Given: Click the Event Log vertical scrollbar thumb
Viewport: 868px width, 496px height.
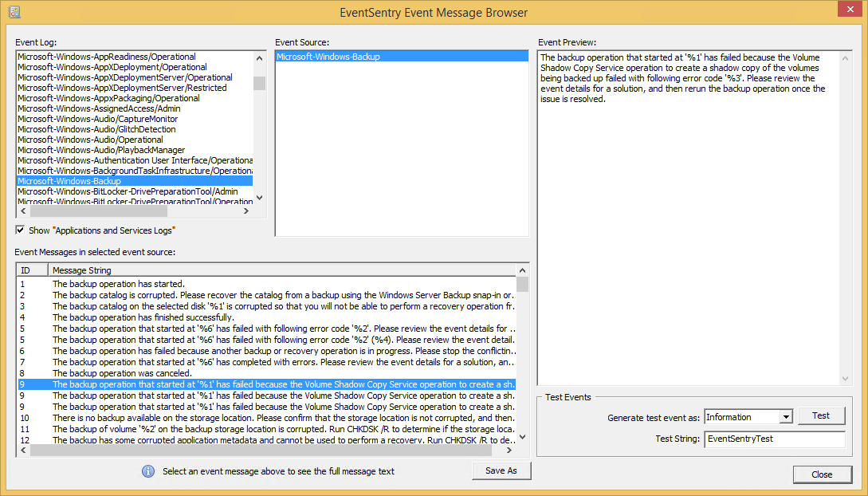Looking at the screenshot, I should click(260, 83).
